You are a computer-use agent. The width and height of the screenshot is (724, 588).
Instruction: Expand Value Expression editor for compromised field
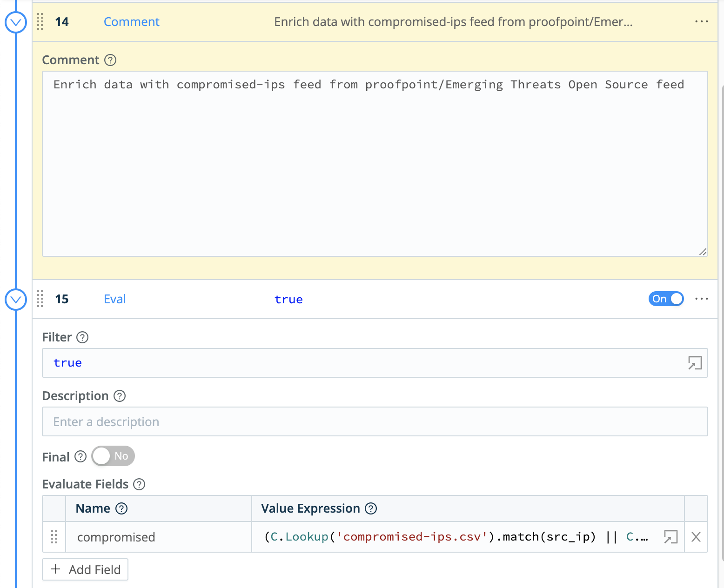(x=670, y=537)
